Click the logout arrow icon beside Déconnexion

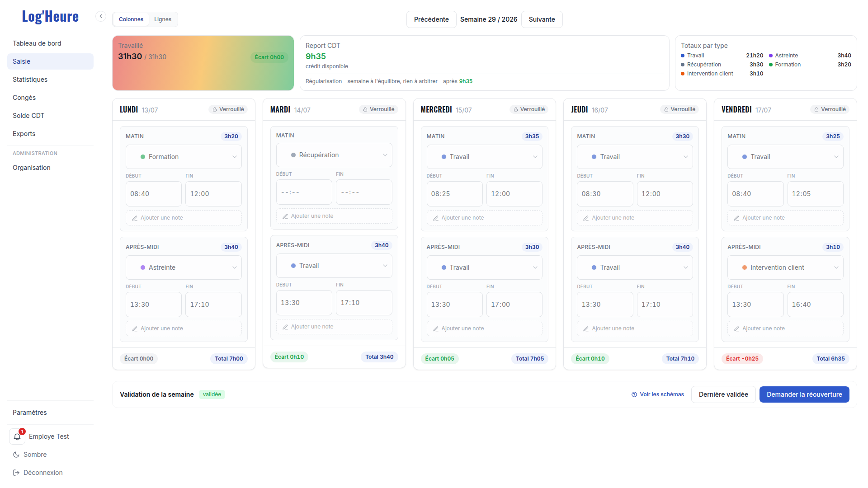(16, 473)
